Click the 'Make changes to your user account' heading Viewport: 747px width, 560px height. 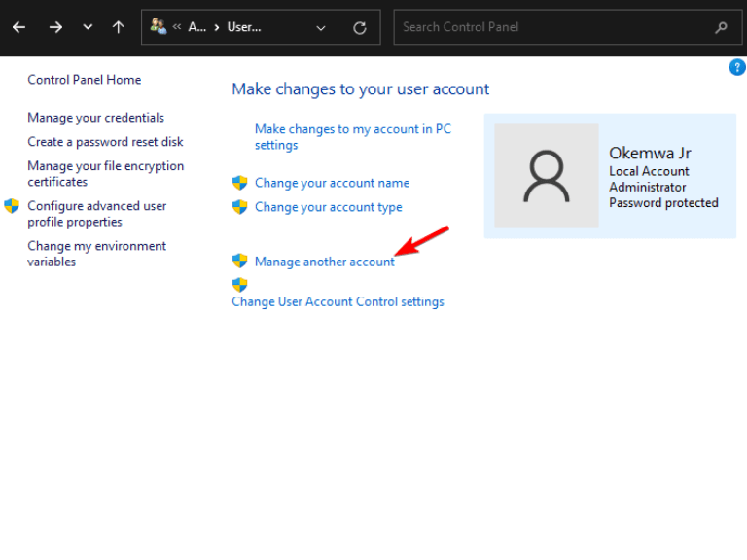point(361,89)
